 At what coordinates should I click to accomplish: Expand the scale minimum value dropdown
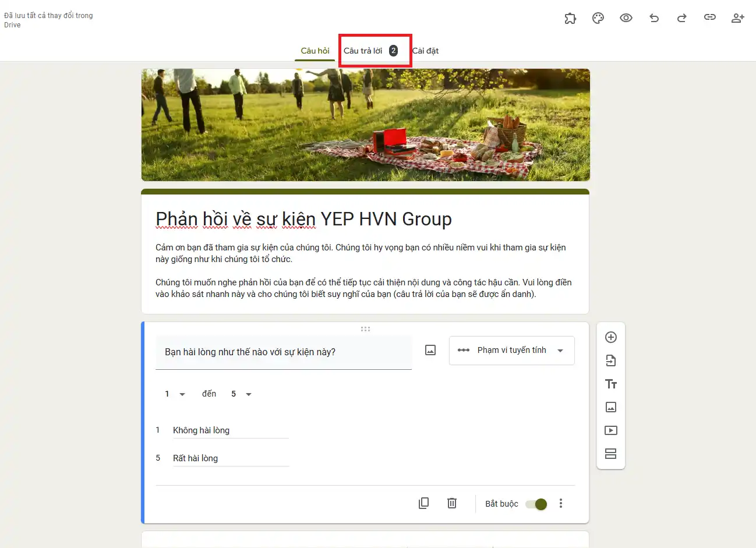pos(175,394)
